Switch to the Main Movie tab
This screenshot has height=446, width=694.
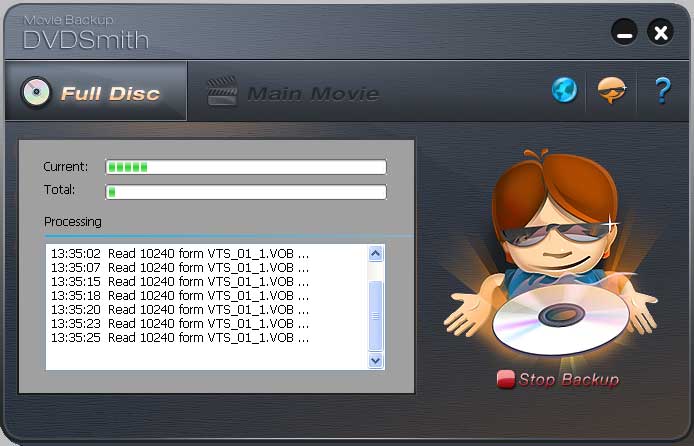point(293,92)
